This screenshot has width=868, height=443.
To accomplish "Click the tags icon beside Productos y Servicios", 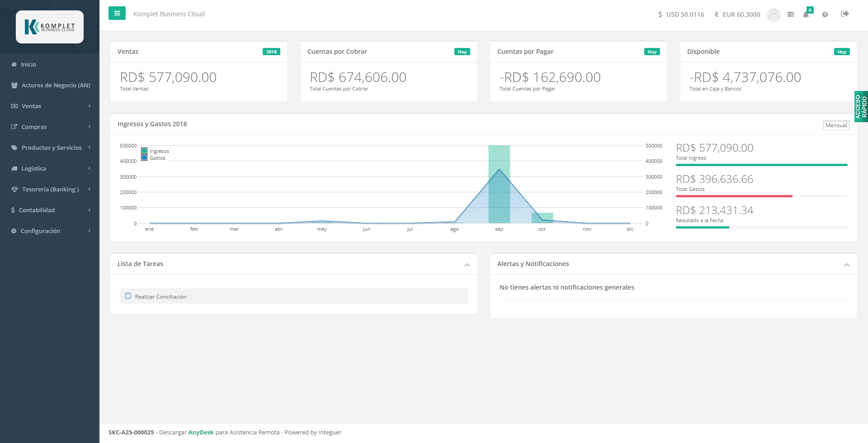I will [14, 148].
